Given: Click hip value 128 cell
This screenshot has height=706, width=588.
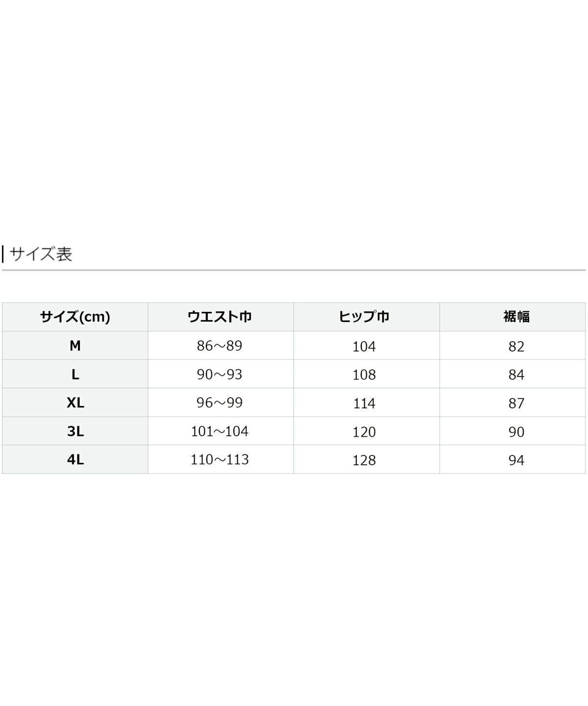Looking at the screenshot, I should [364, 460].
